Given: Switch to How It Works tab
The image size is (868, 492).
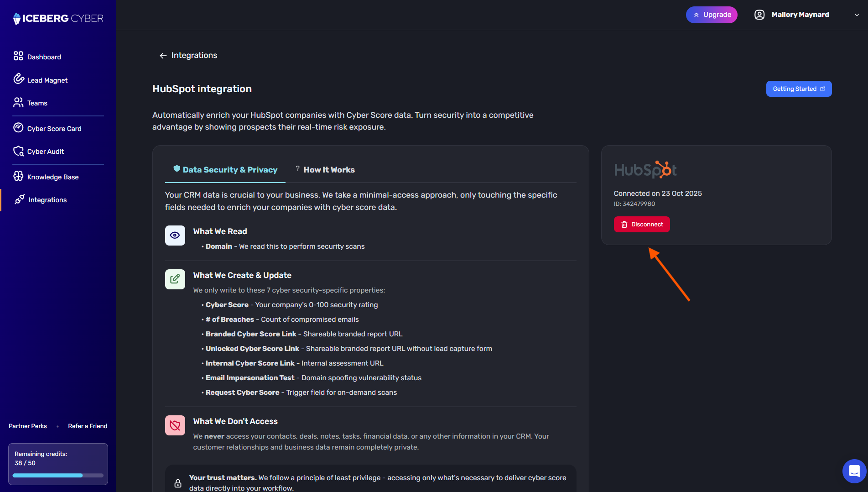Looking at the screenshot, I should 325,169.
